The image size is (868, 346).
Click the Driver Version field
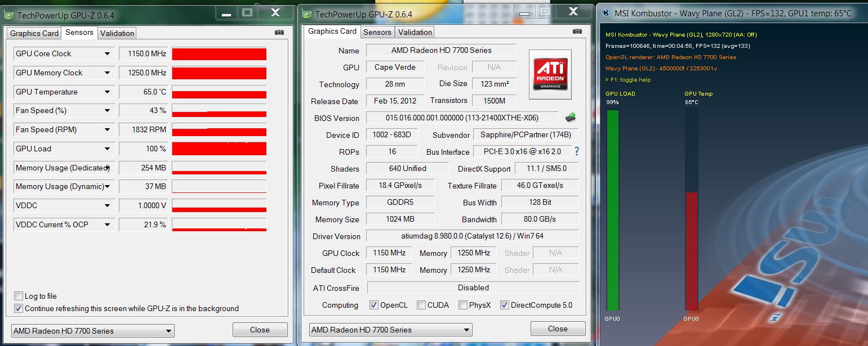pyautogui.click(x=472, y=236)
